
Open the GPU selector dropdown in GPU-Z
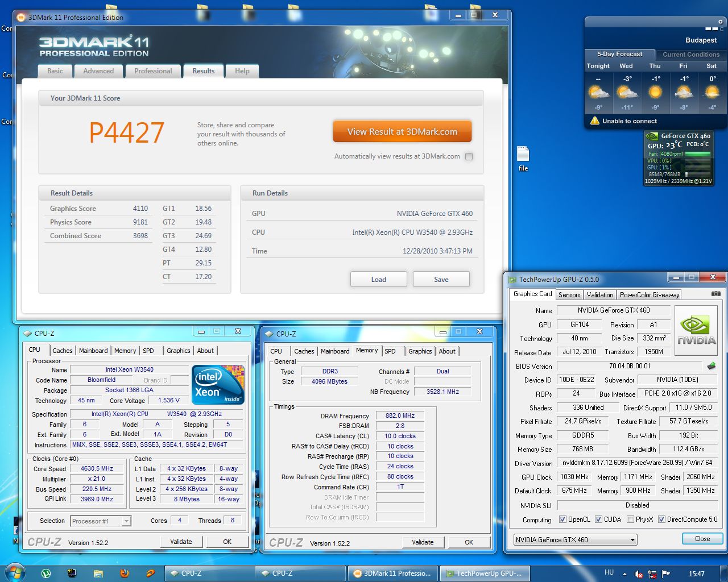click(x=575, y=539)
